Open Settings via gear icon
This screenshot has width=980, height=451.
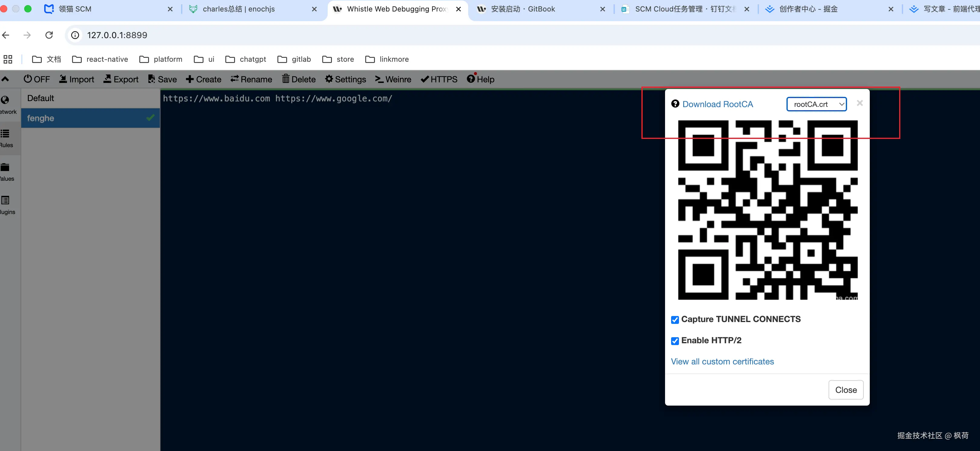(x=329, y=79)
